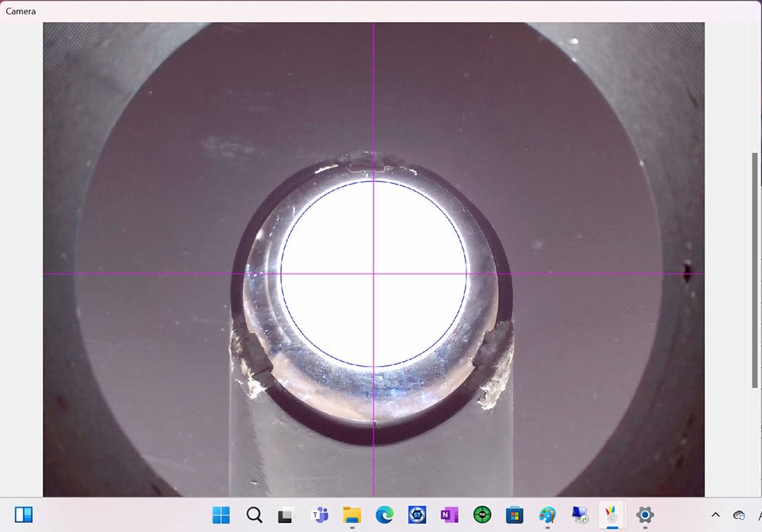Select the active camera app taskbar icon

click(x=613, y=514)
